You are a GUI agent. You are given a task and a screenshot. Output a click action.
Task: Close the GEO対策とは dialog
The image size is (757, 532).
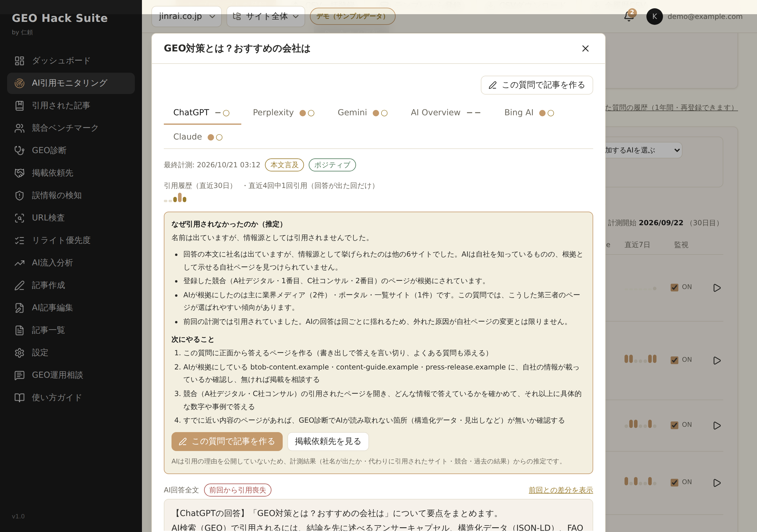coord(585,48)
